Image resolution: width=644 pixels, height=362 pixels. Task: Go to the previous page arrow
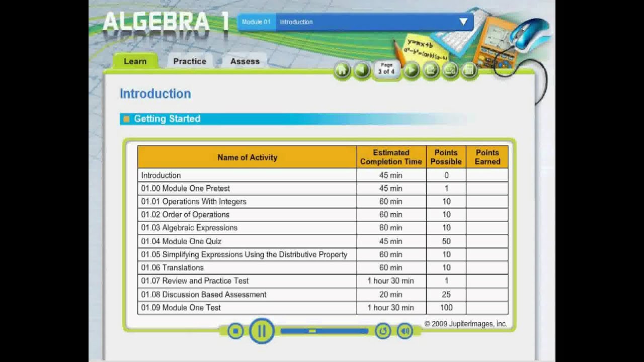point(362,71)
